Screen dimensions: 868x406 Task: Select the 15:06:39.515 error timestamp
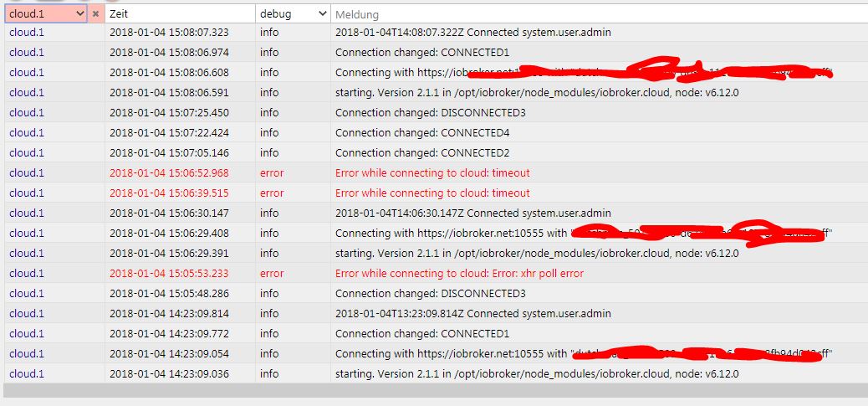[169, 193]
